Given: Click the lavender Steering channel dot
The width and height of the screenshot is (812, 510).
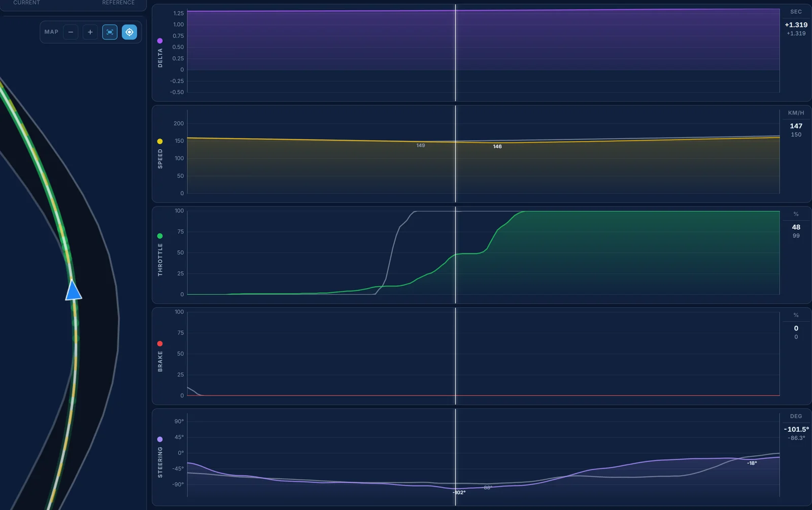Looking at the screenshot, I should tap(160, 439).
